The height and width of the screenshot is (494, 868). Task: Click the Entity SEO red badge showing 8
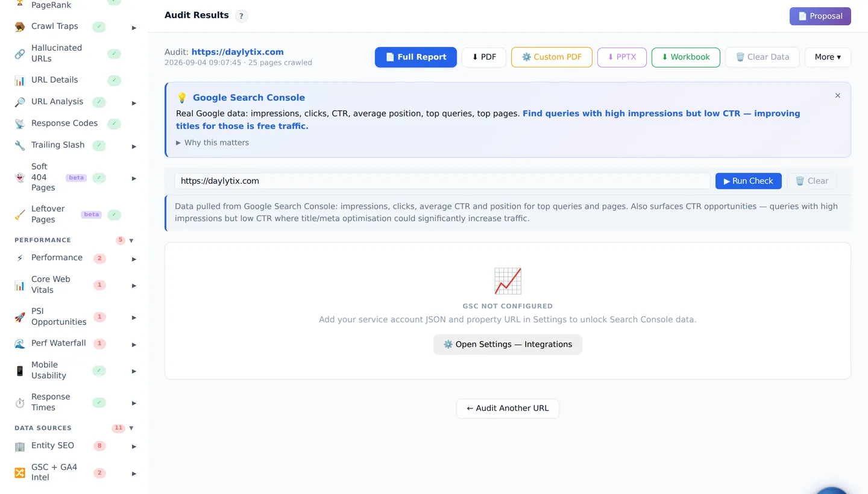pos(99,446)
